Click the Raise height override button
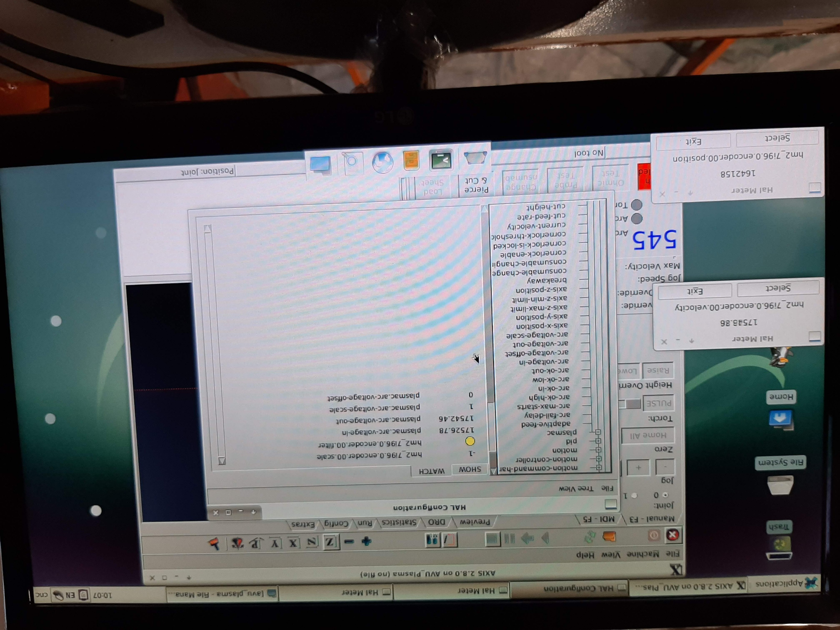 (658, 370)
